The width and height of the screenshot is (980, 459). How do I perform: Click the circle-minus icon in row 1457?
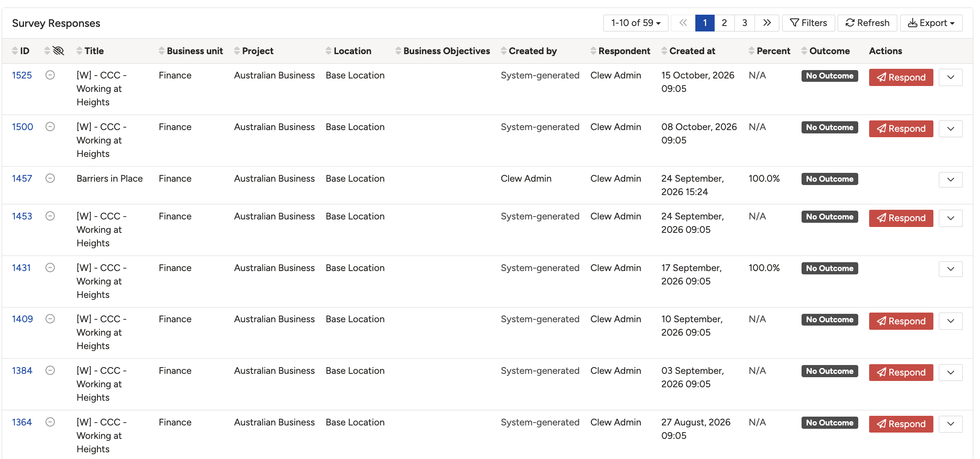point(50,178)
